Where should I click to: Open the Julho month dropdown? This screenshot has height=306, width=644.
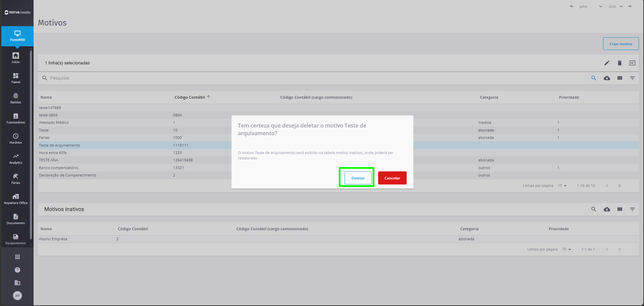point(591,7)
